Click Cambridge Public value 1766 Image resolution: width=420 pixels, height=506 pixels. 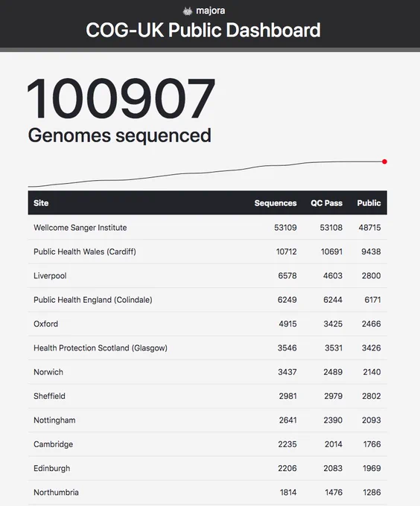point(372,444)
